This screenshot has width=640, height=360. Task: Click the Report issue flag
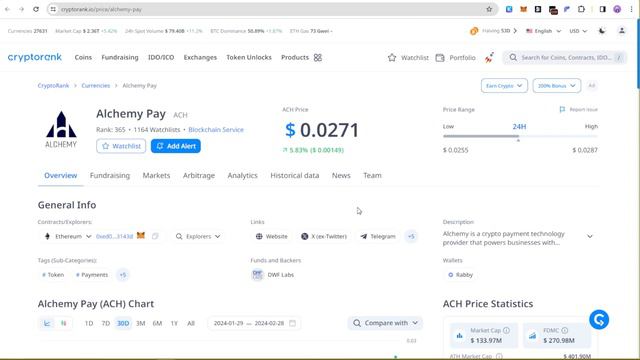[562, 109]
